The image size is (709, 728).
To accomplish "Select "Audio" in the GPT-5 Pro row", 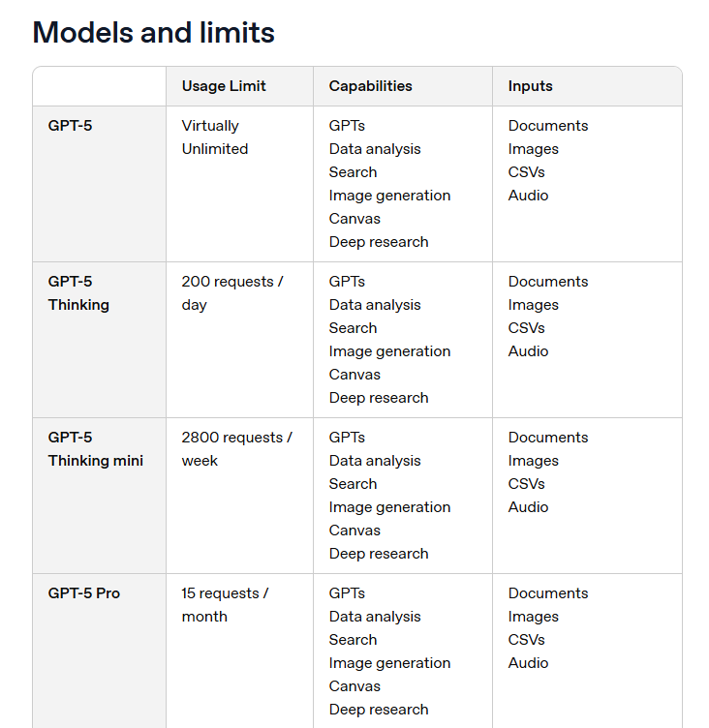I will tap(528, 663).
